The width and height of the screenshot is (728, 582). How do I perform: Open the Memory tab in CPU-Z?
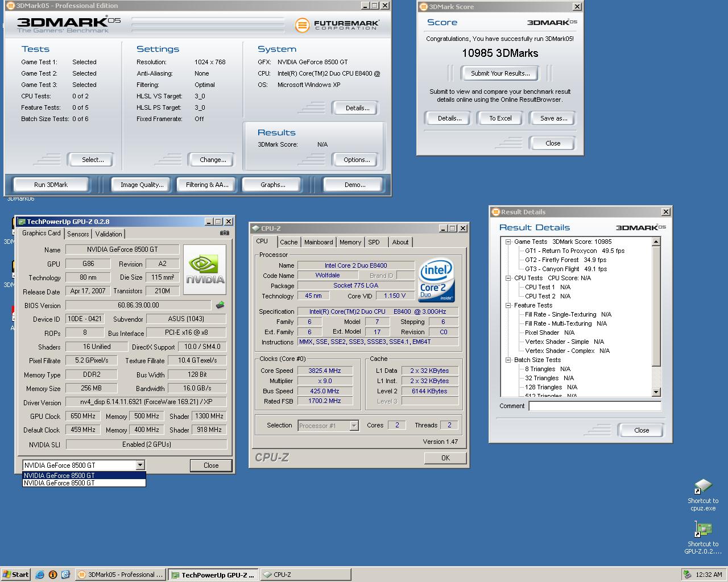(350, 242)
